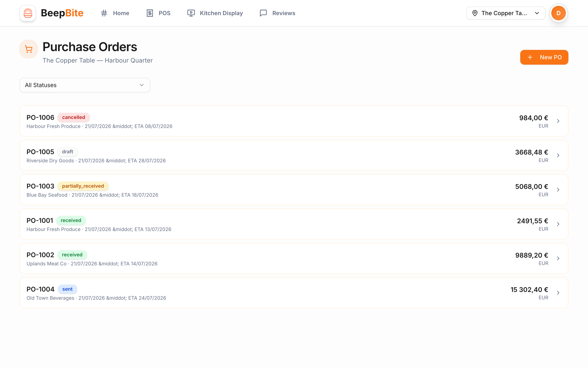Select the PO-1002 order title
The image size is (588, 368).
tap(40, 255)
